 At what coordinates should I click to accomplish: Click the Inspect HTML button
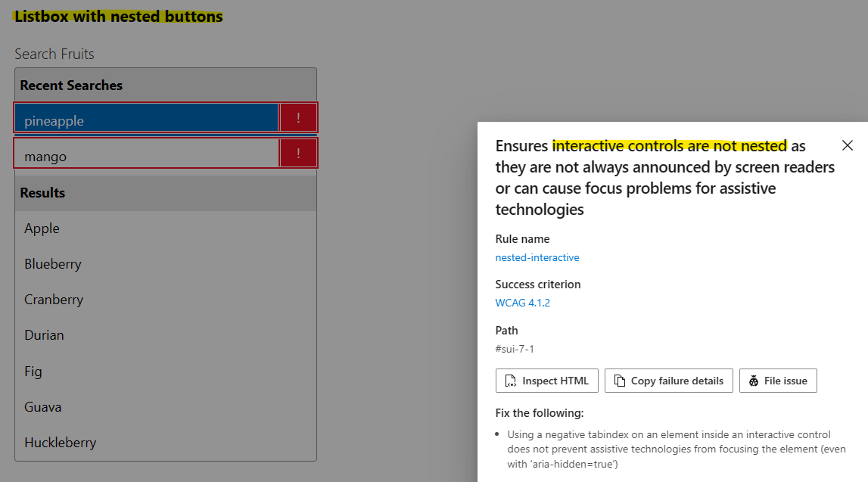pyautogui.click(x=546, y=381)
